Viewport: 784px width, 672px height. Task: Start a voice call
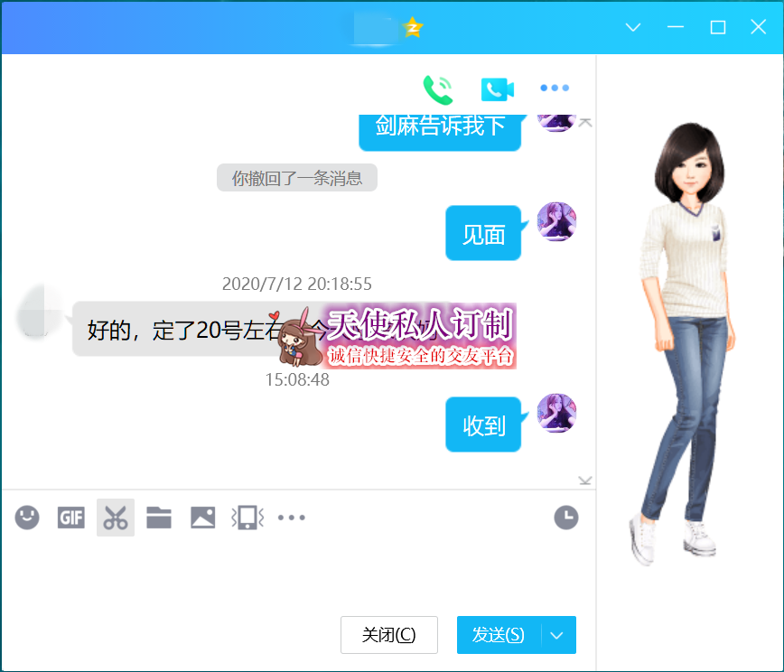tap(437, 89)
